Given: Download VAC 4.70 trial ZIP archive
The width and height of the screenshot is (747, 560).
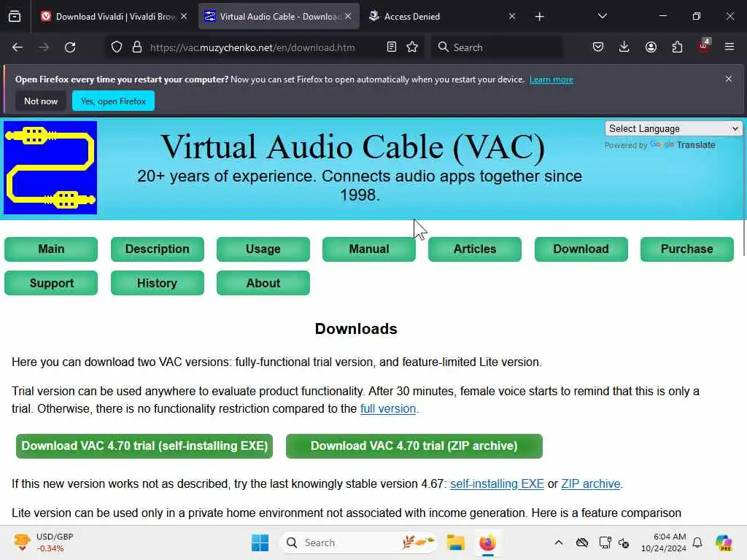Looking at the screenshot, I should tap(414, 446).
